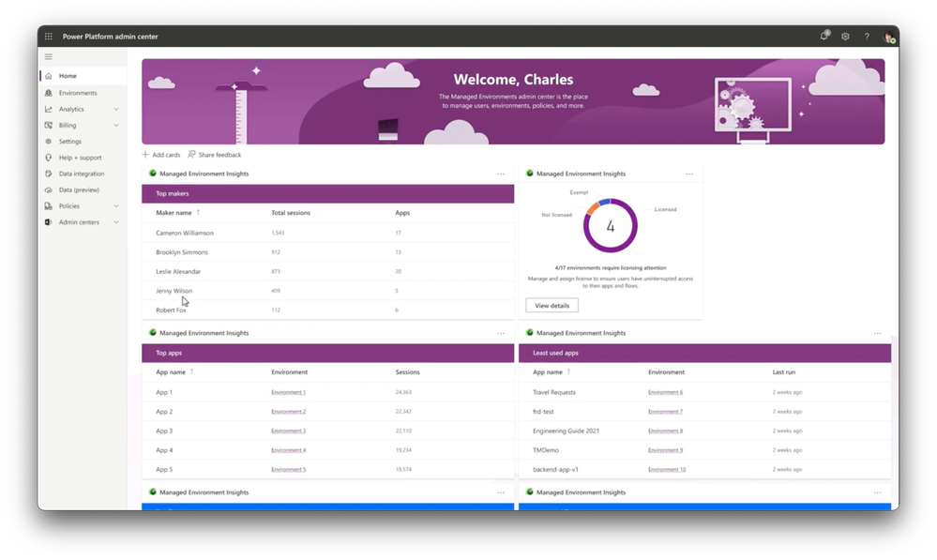937x560 pixels.
Task: Click the Billing icon in sidebar
Action: tap(49, 125)
